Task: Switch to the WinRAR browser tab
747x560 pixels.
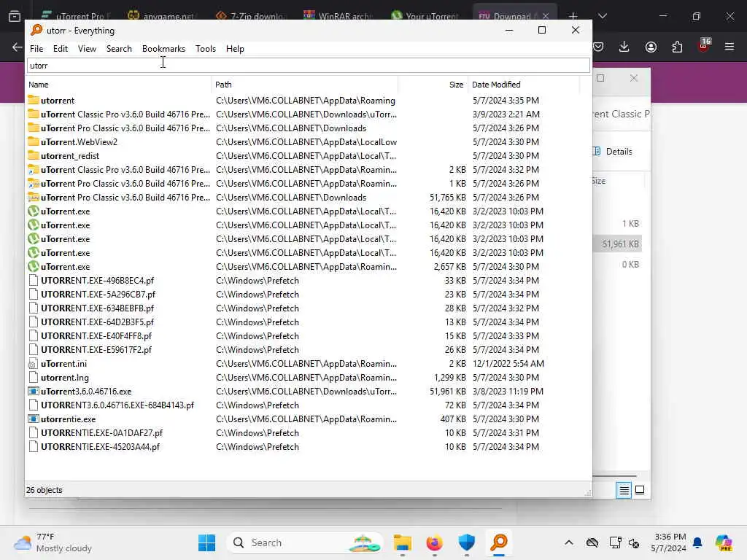Action: pos(338,16)
